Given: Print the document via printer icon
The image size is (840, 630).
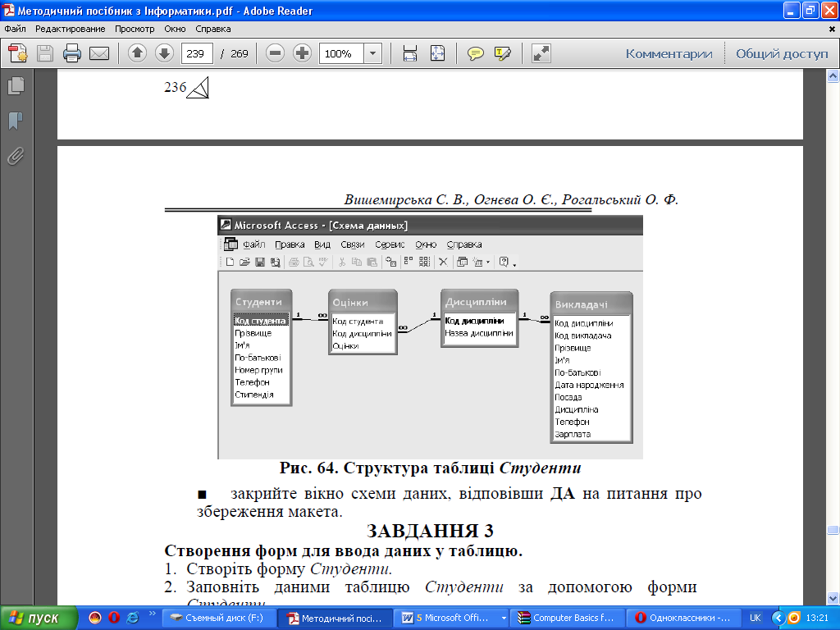Looking at the screenshot, I should coord(72,53).
